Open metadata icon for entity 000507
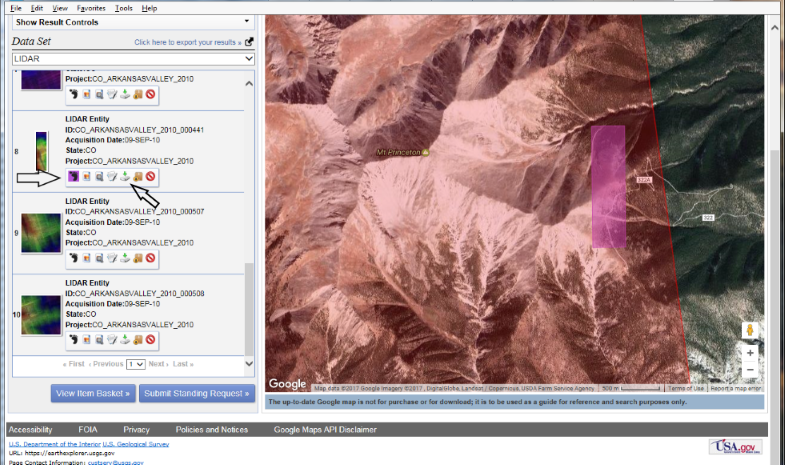 pos(99,259)
